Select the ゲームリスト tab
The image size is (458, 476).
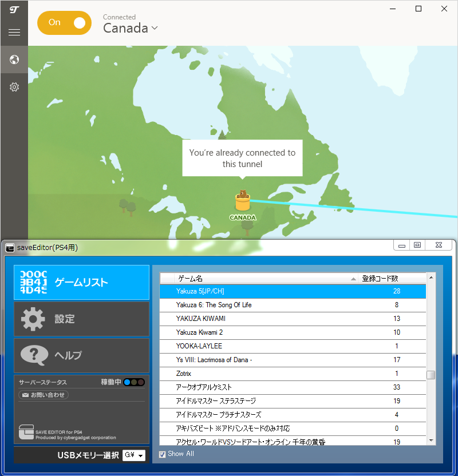[x=81, y=282]
